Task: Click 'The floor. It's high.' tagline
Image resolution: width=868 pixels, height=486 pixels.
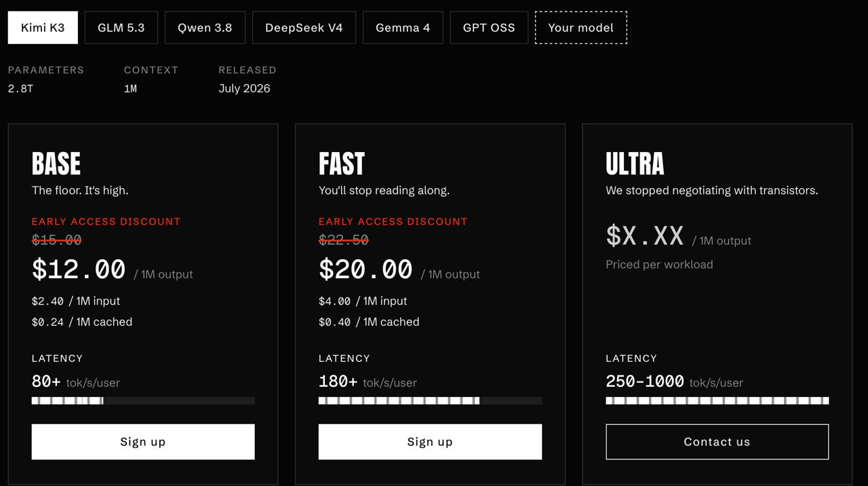Action: [x=80, y=191]
